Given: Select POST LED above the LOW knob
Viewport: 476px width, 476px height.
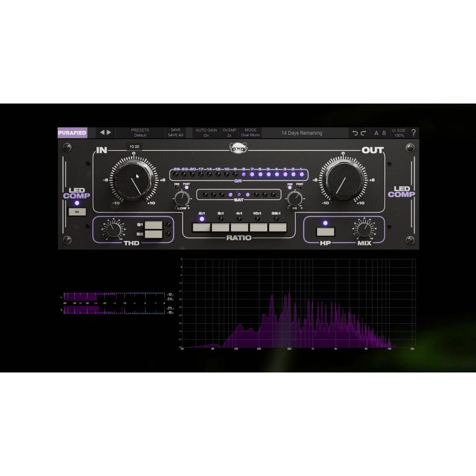Looking at the screenshot, I should click(186, 187).
